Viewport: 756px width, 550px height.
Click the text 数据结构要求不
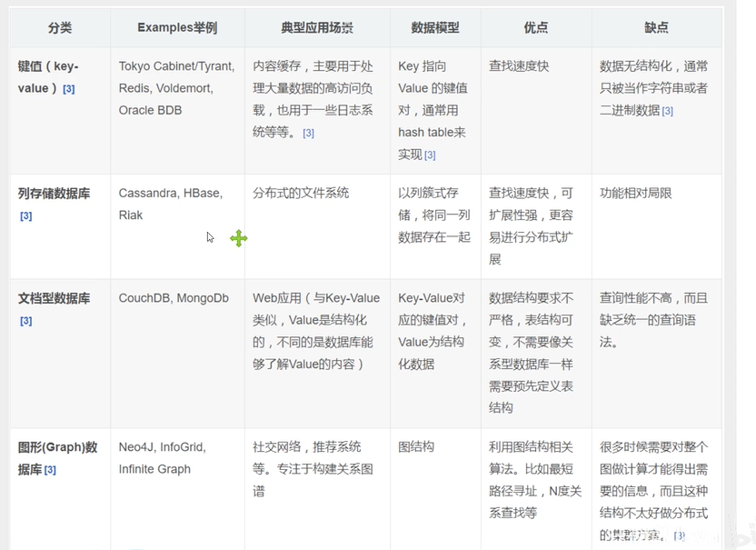pos(532,298)
